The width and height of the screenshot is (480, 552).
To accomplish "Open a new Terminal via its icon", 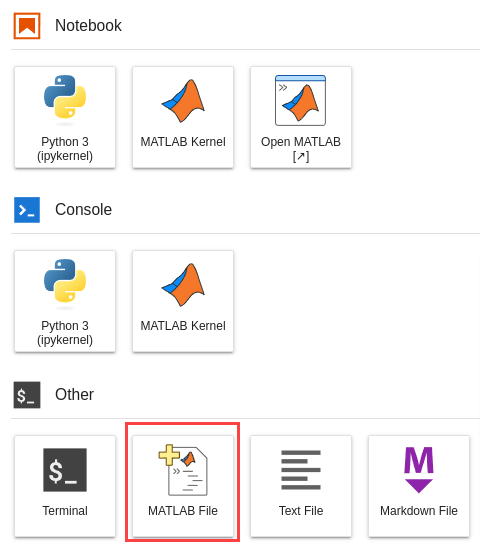I will [65, 470].
